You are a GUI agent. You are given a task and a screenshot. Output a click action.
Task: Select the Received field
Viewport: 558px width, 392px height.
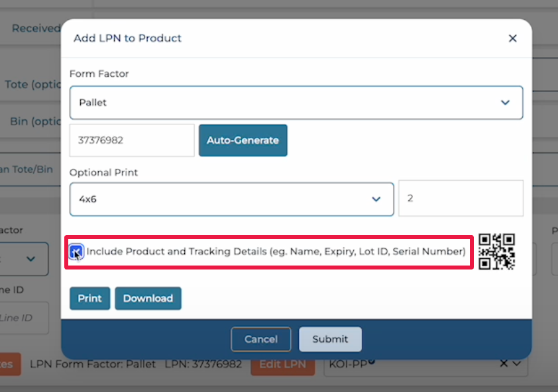pos(33,28)
